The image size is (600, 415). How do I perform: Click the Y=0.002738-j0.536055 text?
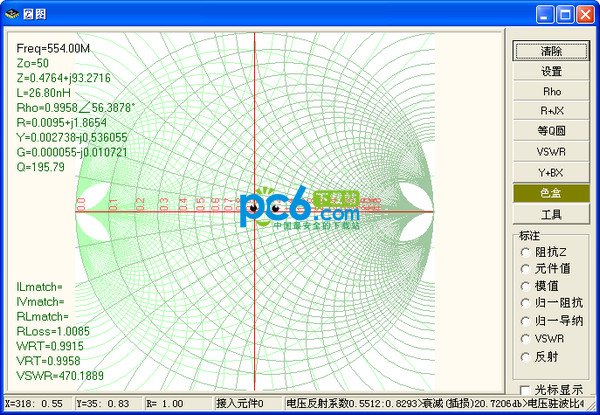point(72,137)
